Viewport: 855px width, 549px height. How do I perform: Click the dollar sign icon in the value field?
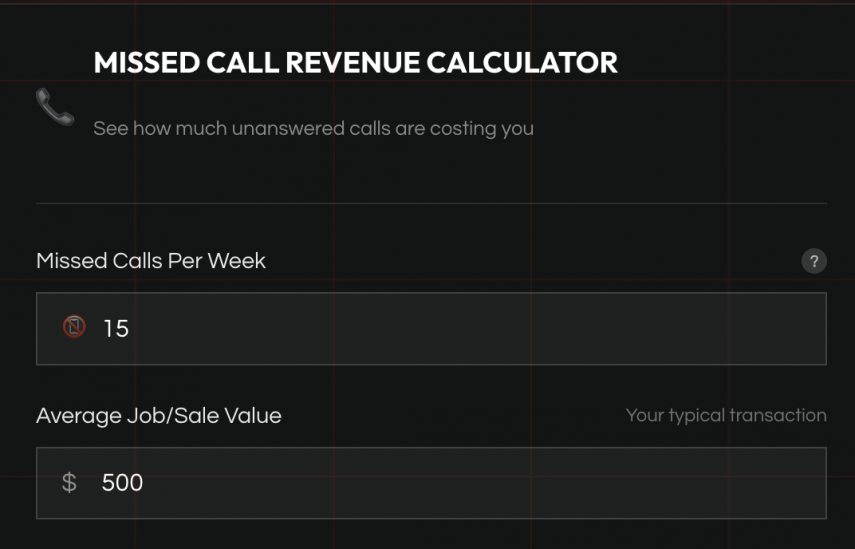[x=69, y=483]
